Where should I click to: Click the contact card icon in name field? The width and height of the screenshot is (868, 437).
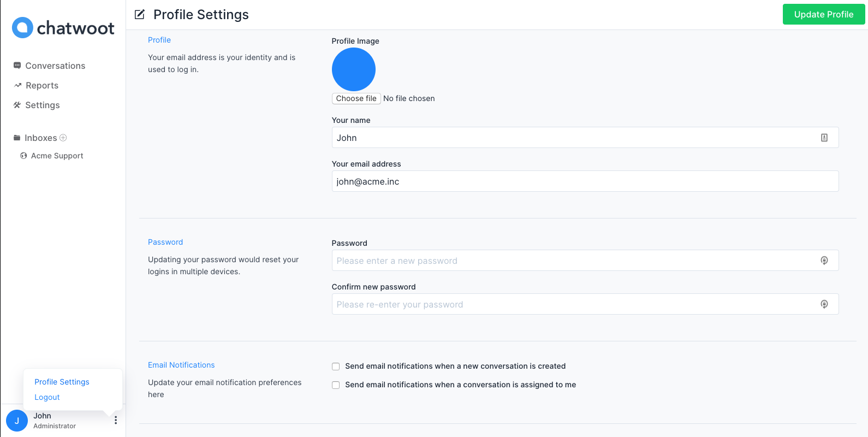(x=824, y=138)
